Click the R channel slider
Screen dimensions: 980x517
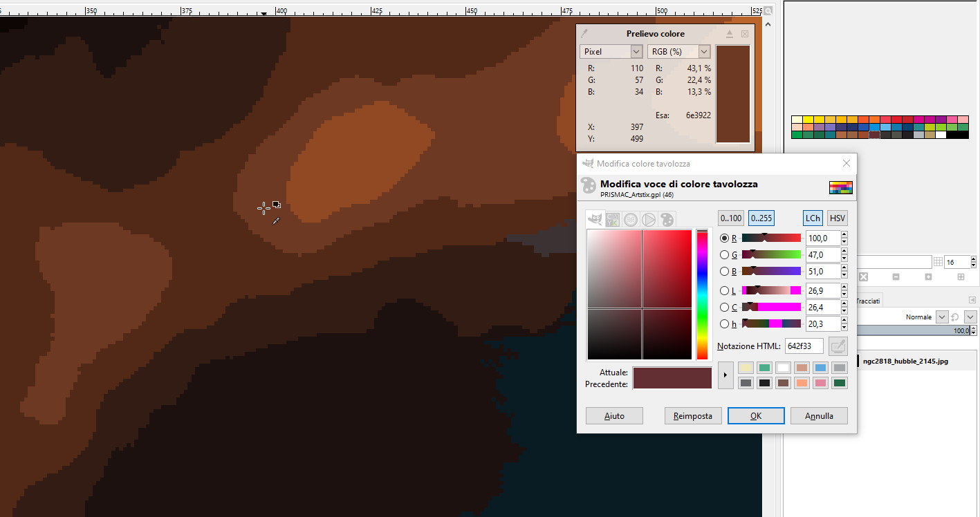click(771, 238)
